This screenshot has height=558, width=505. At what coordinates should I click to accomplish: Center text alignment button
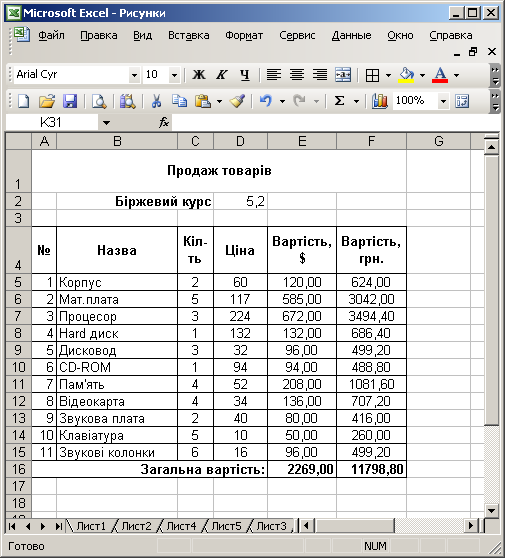pyautogui.click(x=296, y=75)
